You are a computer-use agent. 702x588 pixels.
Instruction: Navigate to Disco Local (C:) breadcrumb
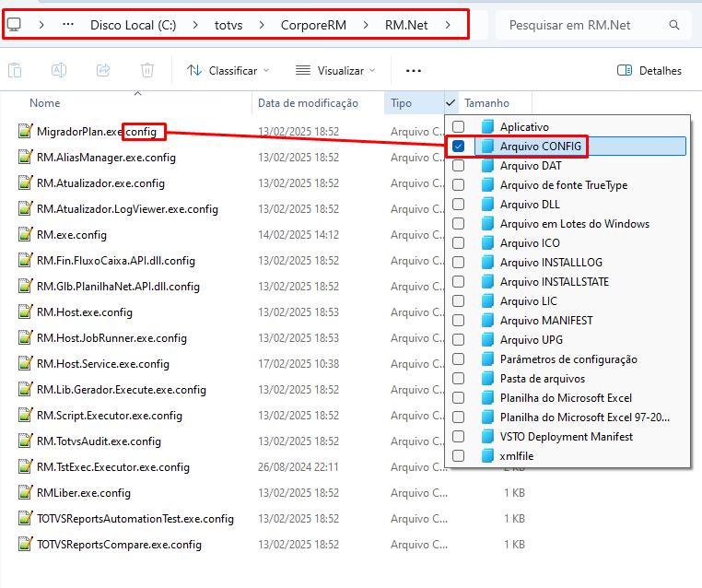pyautogui.click(x=133, y=25)
